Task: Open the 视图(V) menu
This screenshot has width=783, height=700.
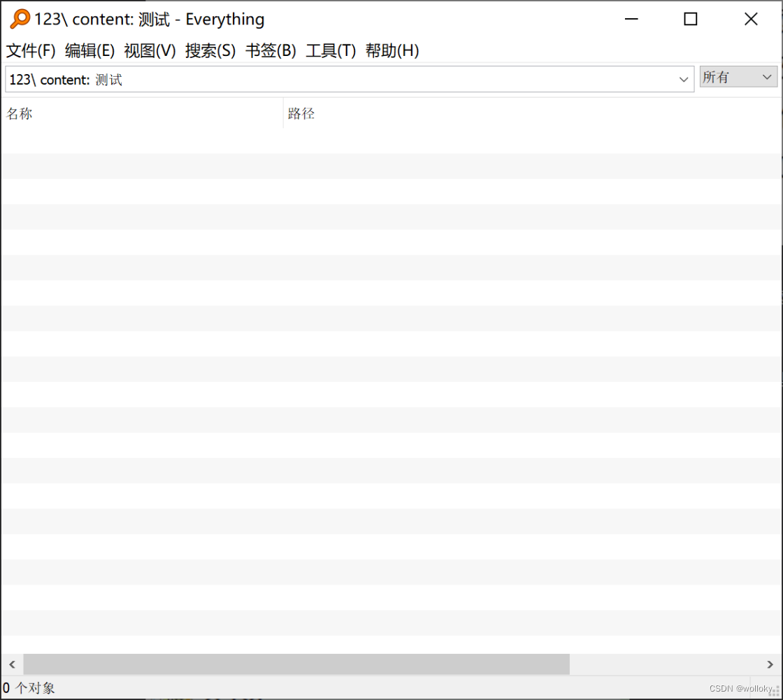Action: pos(150,50)
